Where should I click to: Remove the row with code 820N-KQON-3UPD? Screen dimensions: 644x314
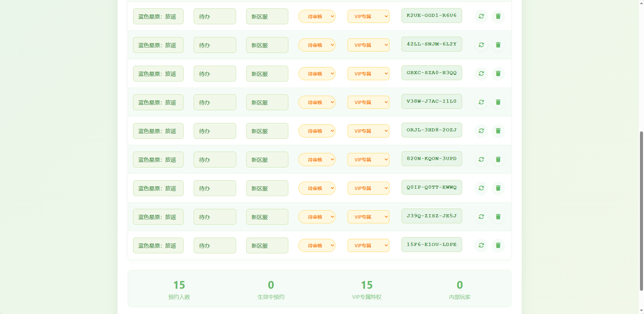(498, 159)
